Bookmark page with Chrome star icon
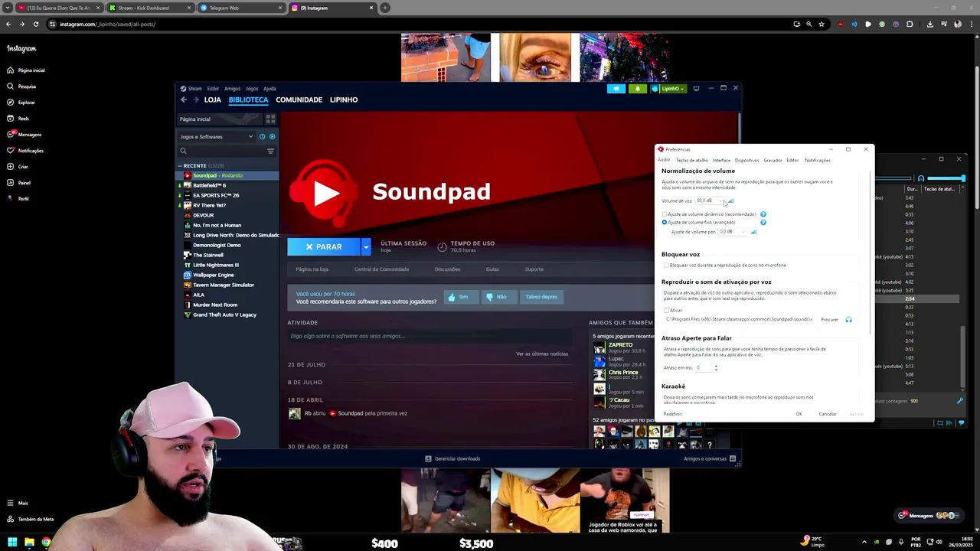The height and width of the screenshot is (551, 980). 822,24
